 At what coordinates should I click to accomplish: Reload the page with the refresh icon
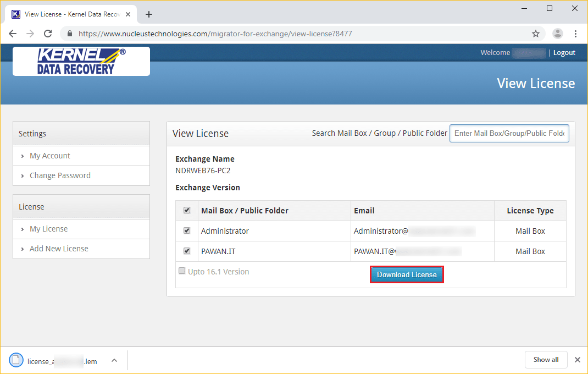pos(48,34)
